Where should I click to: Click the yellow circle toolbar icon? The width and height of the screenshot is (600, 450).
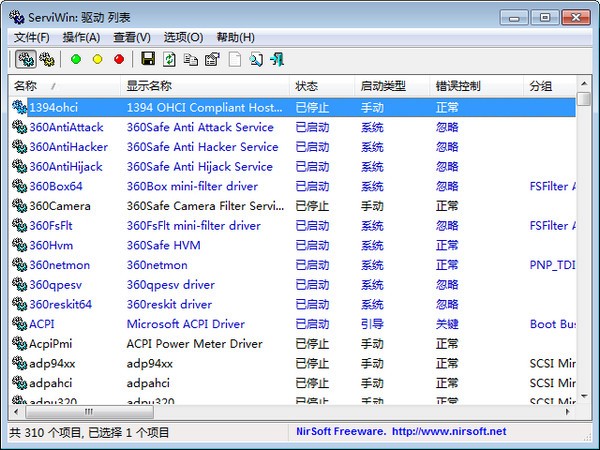[x=97, y=59]
